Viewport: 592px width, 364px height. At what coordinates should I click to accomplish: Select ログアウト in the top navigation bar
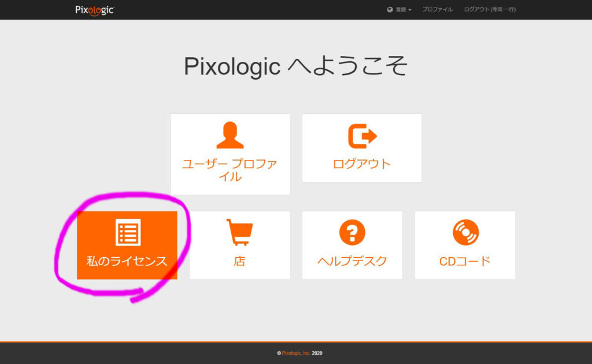pyautogui.click(x=490, y=9)
